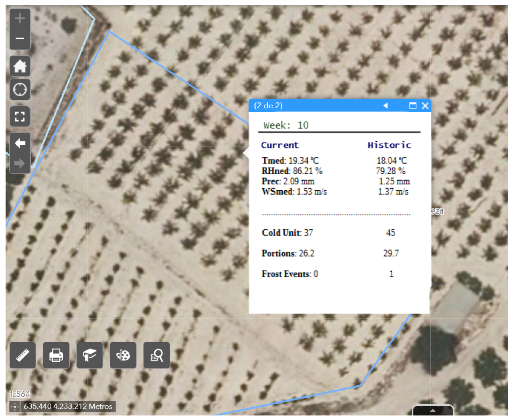Click the 1:564 scale label
This screenshot has height=420, width=514.
[20, 394]
